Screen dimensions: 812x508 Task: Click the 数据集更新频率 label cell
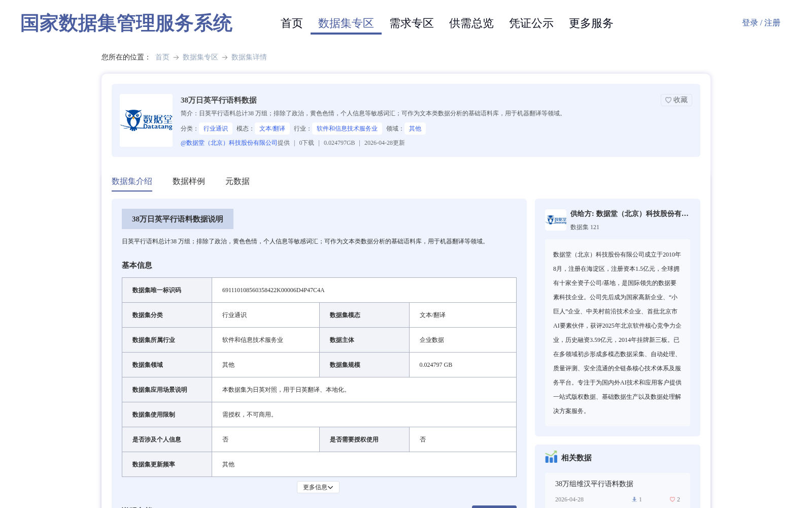click(x=167, y=464)
